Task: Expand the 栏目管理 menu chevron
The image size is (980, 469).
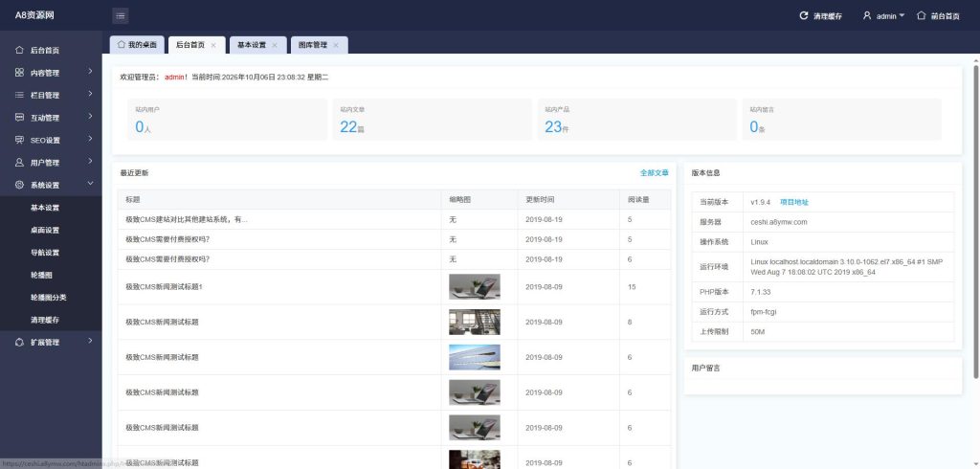Action: click(90, 94)
